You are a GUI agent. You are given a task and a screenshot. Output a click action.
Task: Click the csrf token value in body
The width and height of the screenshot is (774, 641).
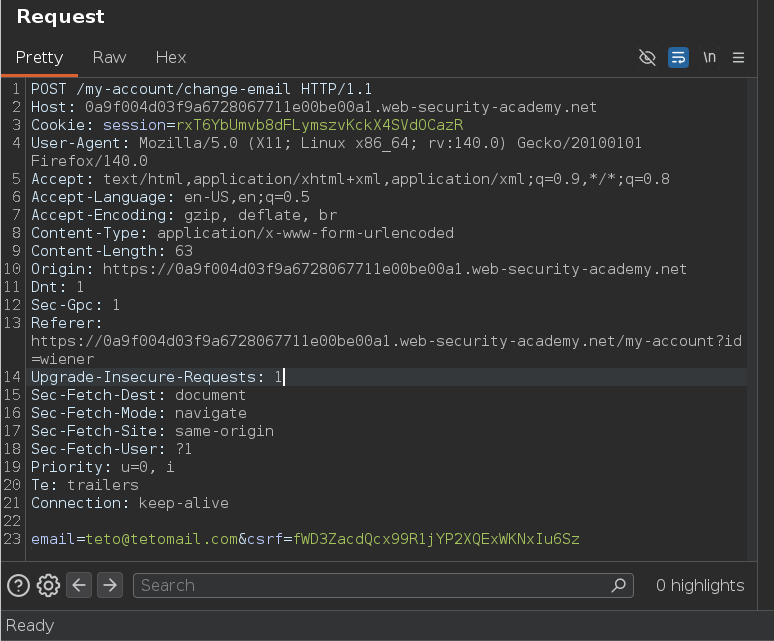436,539
